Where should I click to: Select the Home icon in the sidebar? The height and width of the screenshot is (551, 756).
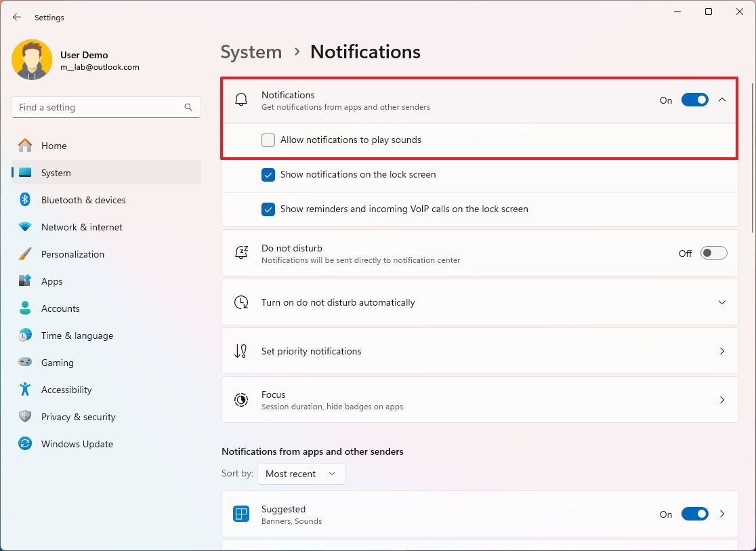click(x=25, y=146)
